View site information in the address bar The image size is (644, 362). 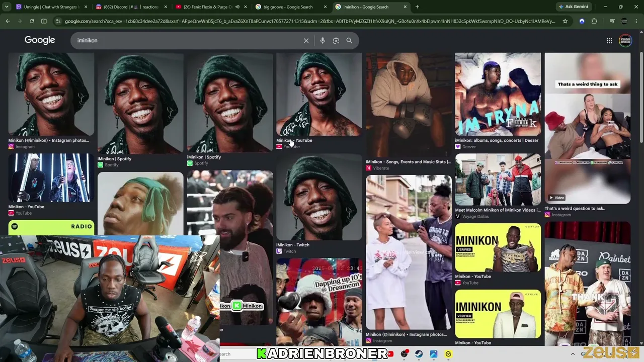click(58, 21)
